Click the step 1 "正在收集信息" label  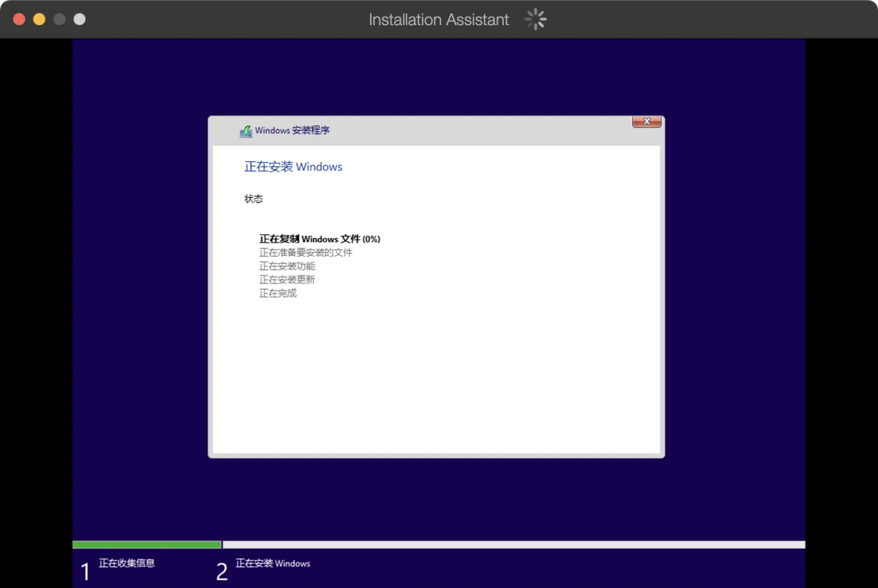[x=126, y=563]
